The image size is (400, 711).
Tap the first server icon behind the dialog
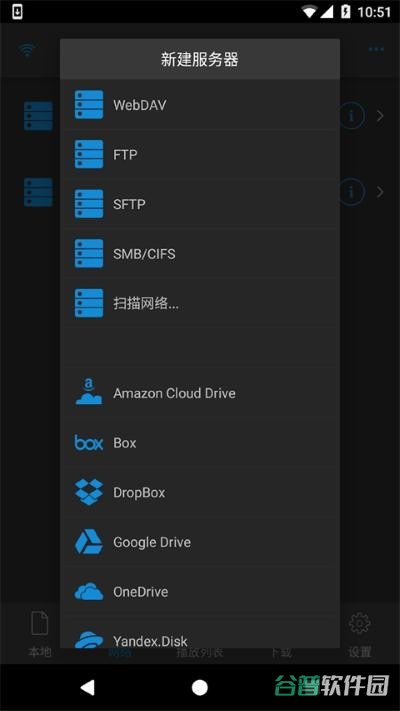click(x=39, y=116)
